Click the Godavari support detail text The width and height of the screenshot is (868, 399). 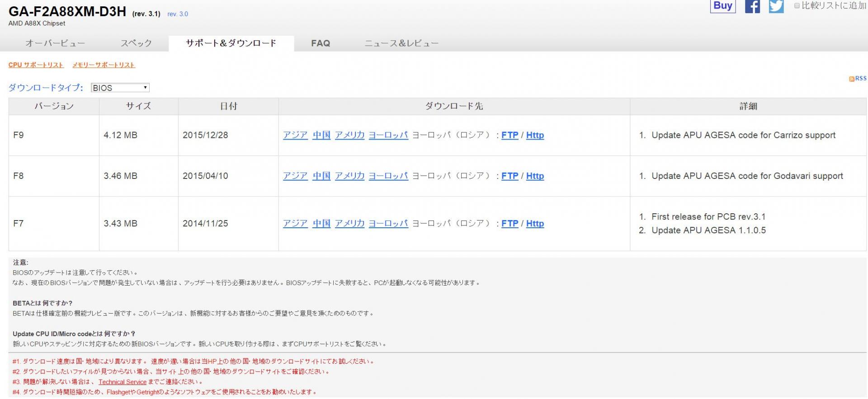747,176
